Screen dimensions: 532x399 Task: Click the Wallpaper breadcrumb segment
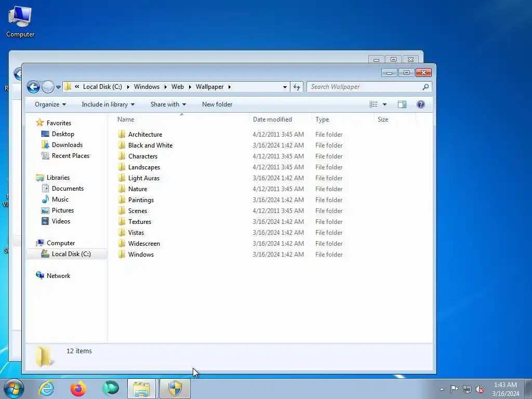tap(210, 87)
